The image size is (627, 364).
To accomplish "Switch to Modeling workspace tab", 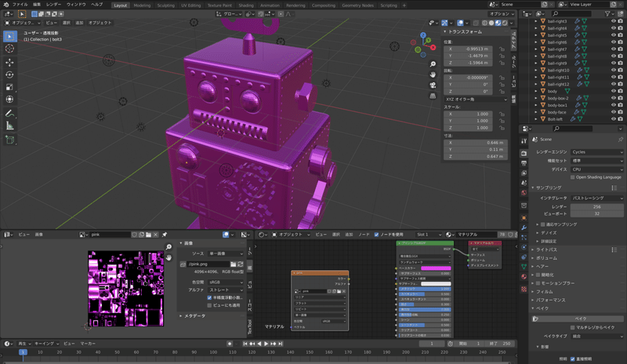I will [x=142, y=5].
